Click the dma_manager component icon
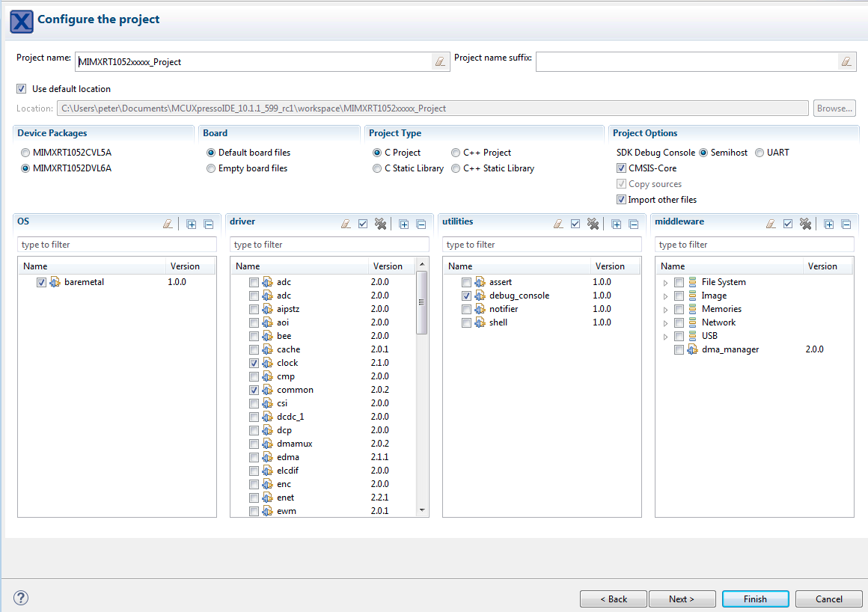This screenshot has height=612, width=868. [x=692, y=349]
